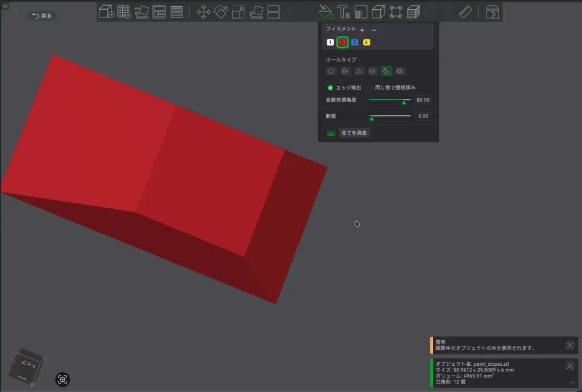Enable the エッジ検出 radio option

[330, 88]
